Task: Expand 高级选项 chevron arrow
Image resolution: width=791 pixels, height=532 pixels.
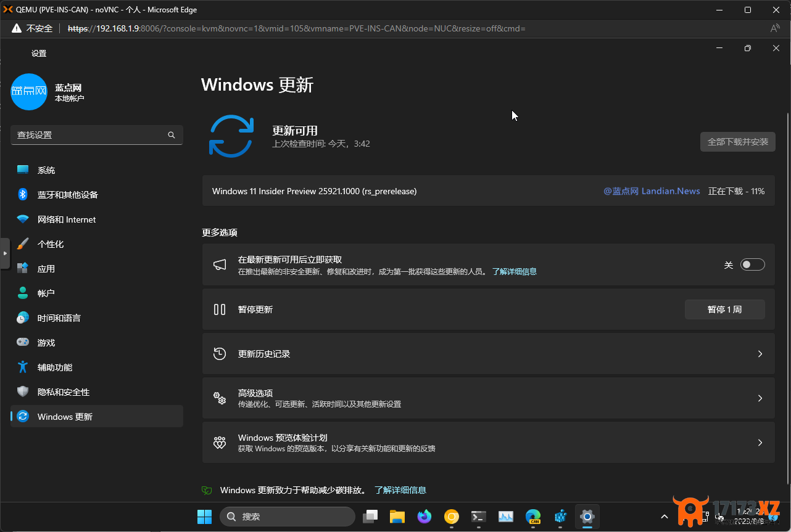Action: [760, 398]
